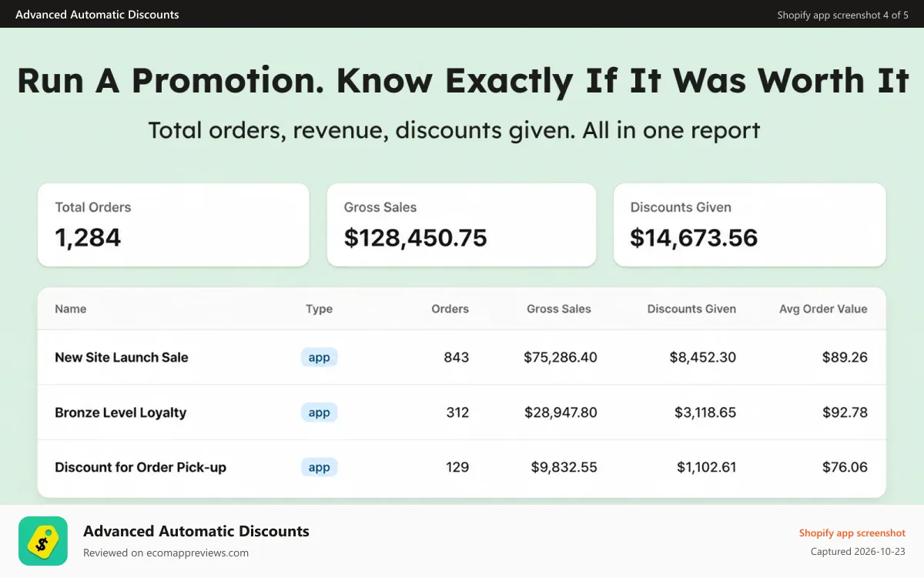The image size is (924, 578).
Task: Select the Name column header
Action: [x=71, y=309]
